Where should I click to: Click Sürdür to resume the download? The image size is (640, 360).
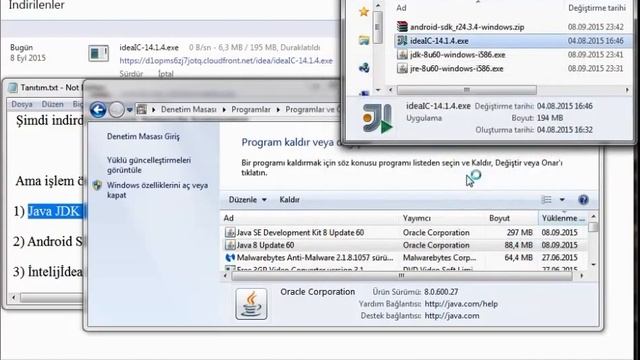(x=131, y=74)
